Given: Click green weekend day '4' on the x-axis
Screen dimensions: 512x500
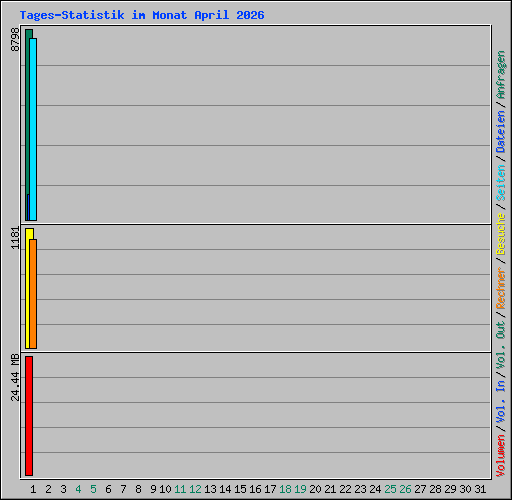Looking at the screenshot, I should 78,489.
